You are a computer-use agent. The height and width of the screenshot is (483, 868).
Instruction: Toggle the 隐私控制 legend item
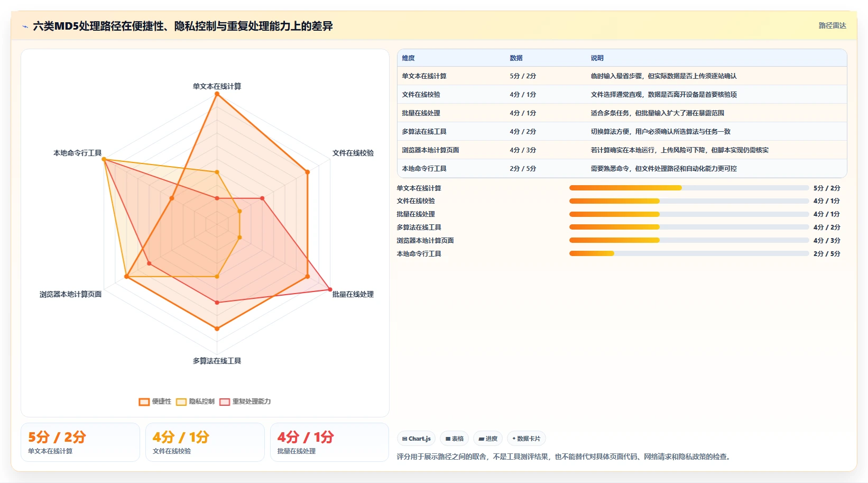(x=195, y=402)
